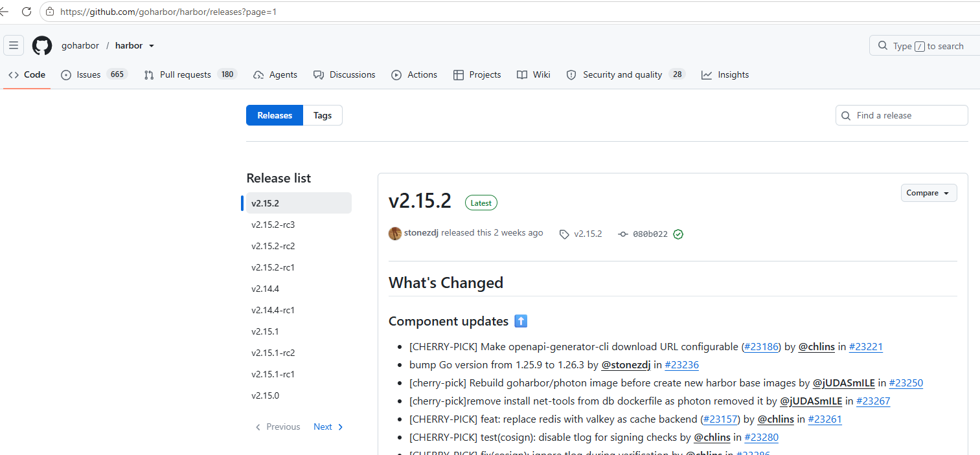Go to Next page of releases
This screenshot has width=980, height=455.
328,427
